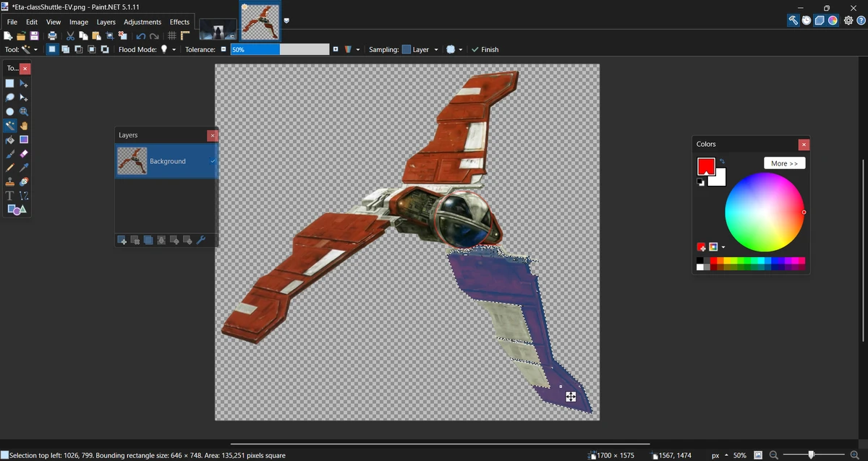Image resolution: width=868 pixels, height=461 pixels.
Task: Open tolerance alpha mode dropdown
Action: click(x=352, y=49)
